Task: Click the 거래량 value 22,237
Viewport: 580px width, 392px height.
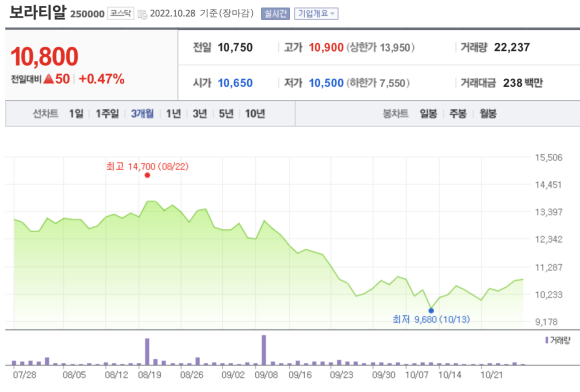Action: [512, 47]
